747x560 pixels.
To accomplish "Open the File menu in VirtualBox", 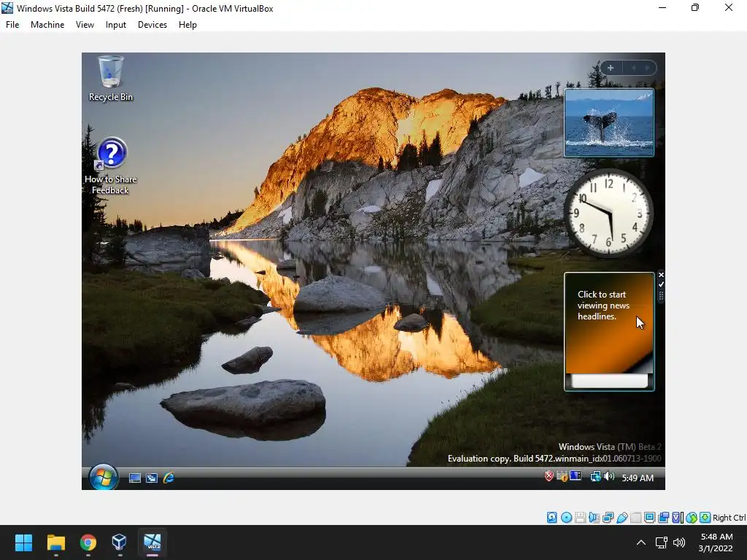I will point(12,25).
